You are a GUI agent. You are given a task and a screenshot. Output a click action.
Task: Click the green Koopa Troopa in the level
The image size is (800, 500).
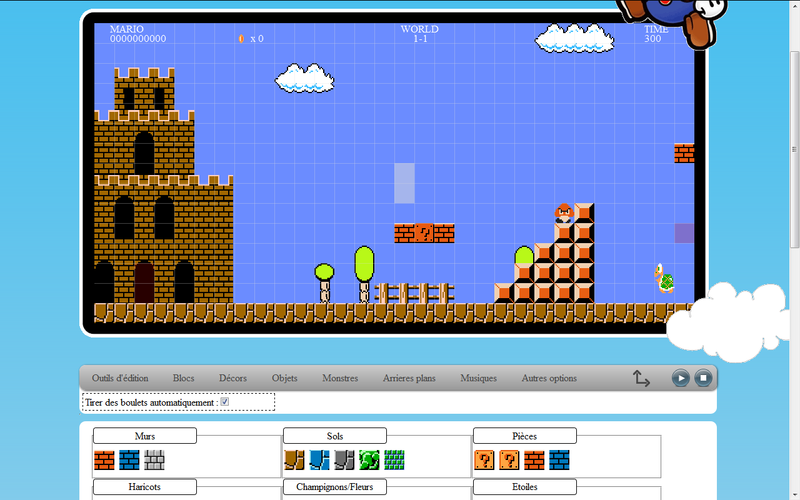tap(664, 278)
